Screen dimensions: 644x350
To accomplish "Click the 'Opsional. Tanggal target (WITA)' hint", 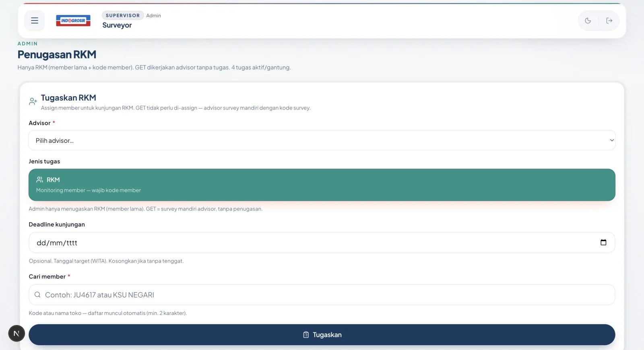I will pos(106,261).
